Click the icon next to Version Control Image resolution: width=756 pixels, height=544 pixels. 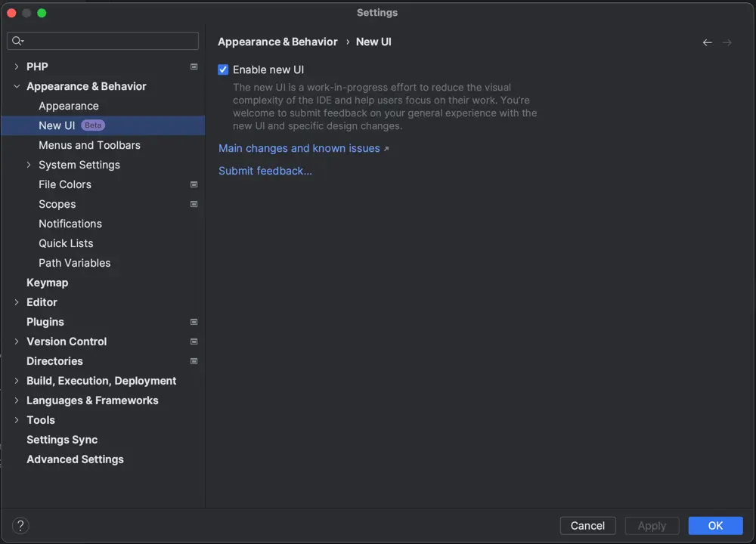[x=194, y=342]
